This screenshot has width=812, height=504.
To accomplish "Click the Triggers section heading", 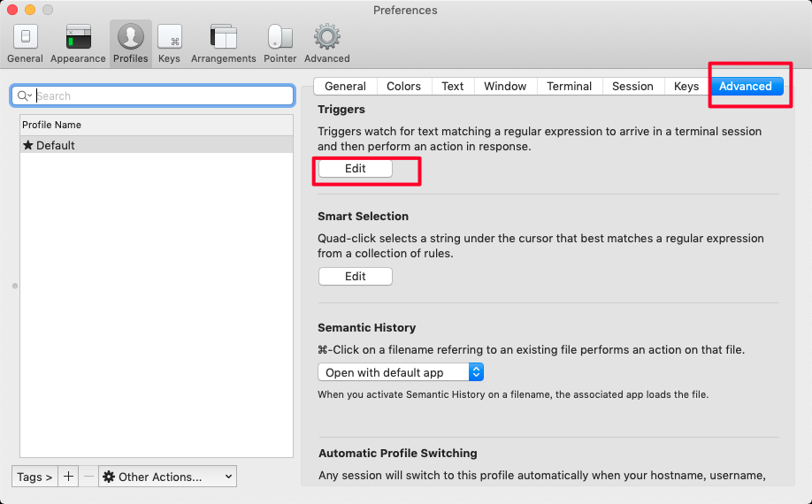I will (341, 109).
